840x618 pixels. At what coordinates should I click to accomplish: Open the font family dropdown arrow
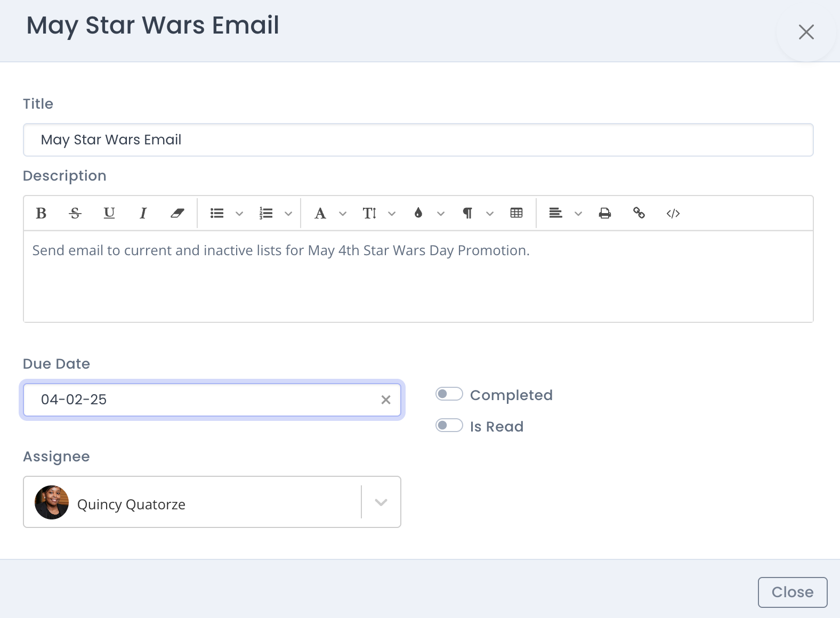[343, 214]
